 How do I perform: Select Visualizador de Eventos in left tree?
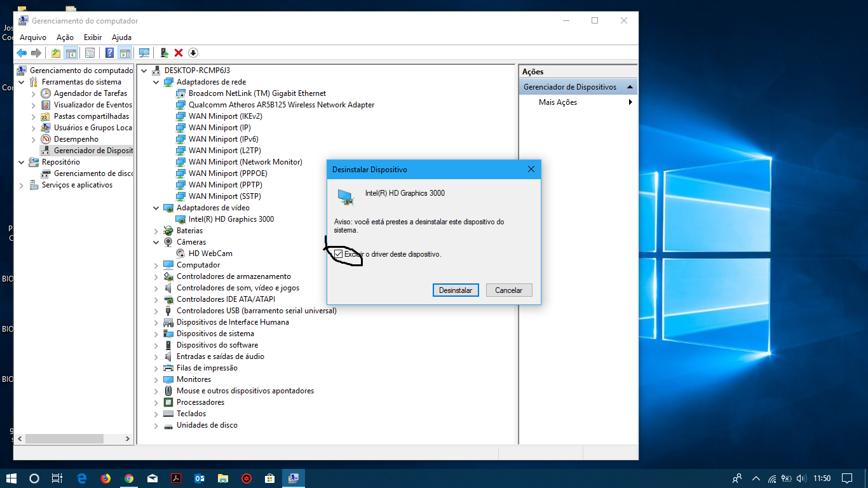tap(93, 105)
